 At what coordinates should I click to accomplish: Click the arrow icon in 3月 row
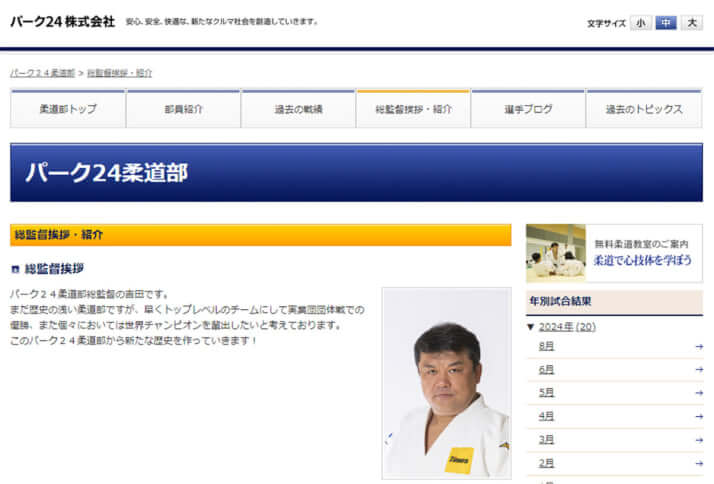click(699, 440)
